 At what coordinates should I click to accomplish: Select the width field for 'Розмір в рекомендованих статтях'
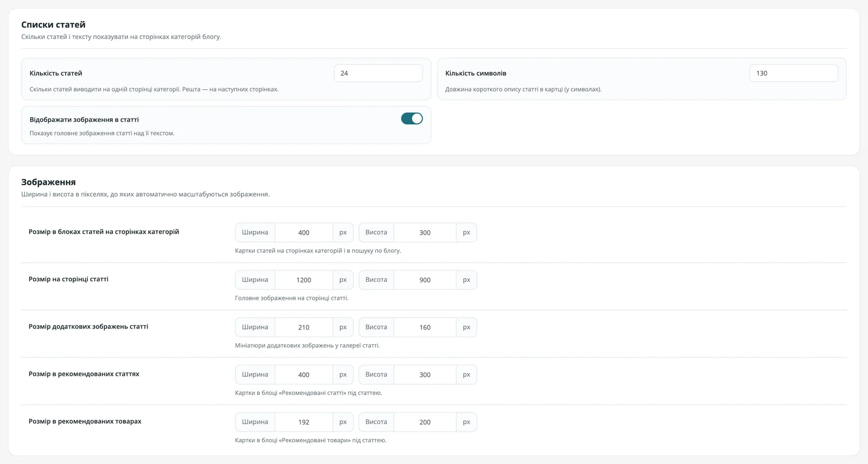[304, 375]
